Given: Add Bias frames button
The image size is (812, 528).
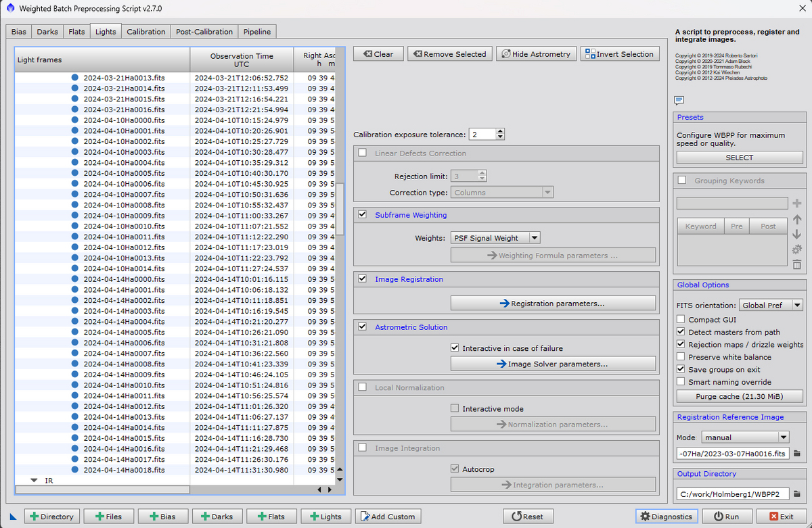Looking at the screenshot, I should (x=163, y=517).
